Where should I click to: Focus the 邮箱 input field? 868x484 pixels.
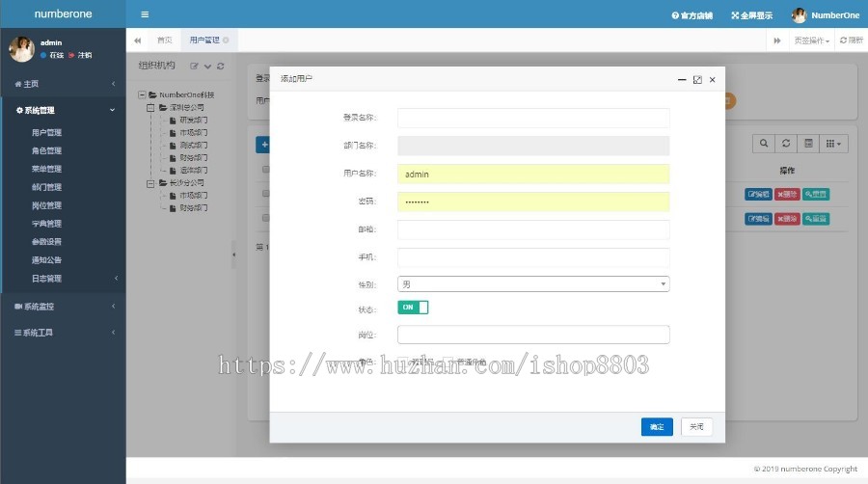coord(533,229)
